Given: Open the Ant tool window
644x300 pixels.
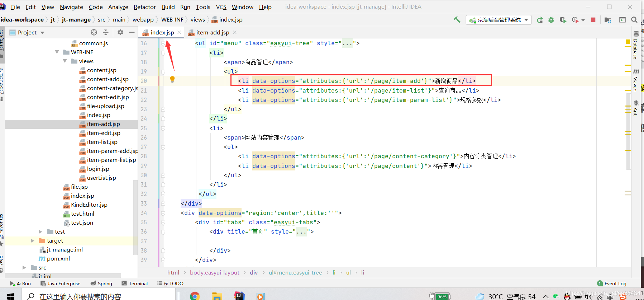Looking at the screenshot, I should click(635, 108).
